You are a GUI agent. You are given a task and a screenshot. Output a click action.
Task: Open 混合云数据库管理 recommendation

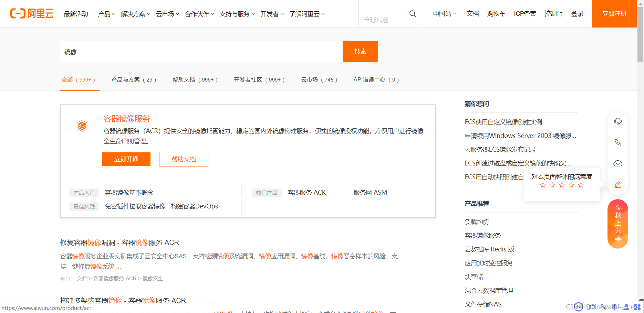tap(489, 291)
